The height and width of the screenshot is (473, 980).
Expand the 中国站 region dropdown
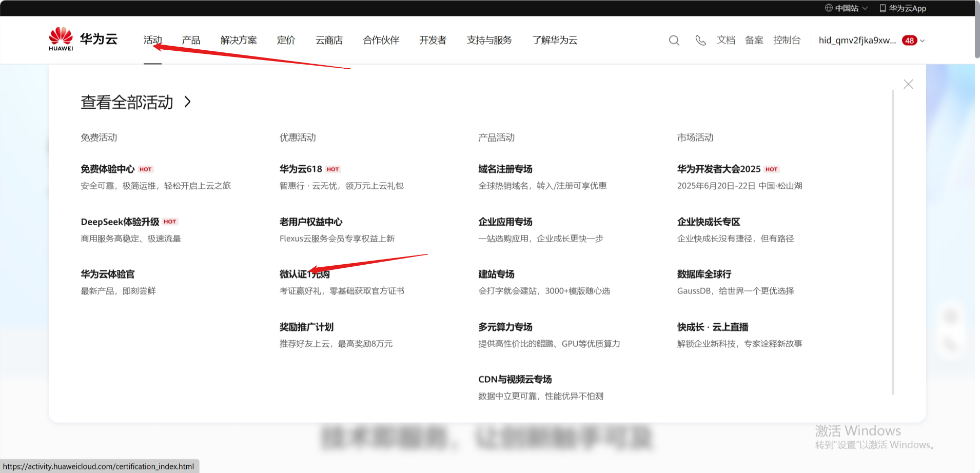pyautogui.click(x=865, y=8)
